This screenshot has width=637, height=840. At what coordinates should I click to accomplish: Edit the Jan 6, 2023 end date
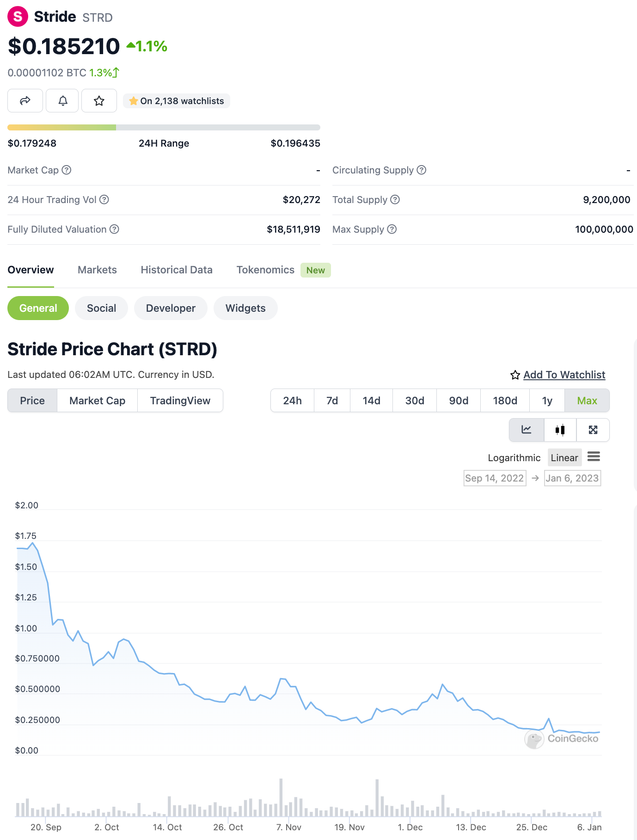(x=572, y=478)
